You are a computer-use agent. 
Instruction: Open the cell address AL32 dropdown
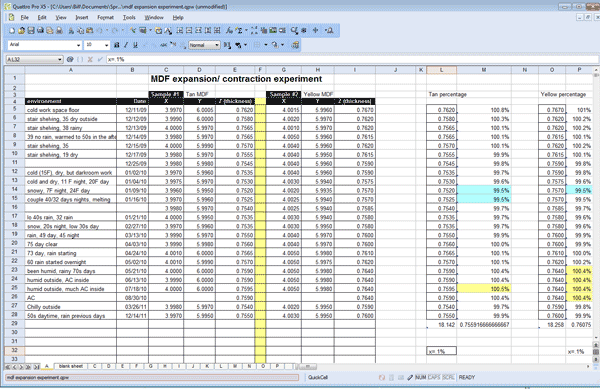60,59
